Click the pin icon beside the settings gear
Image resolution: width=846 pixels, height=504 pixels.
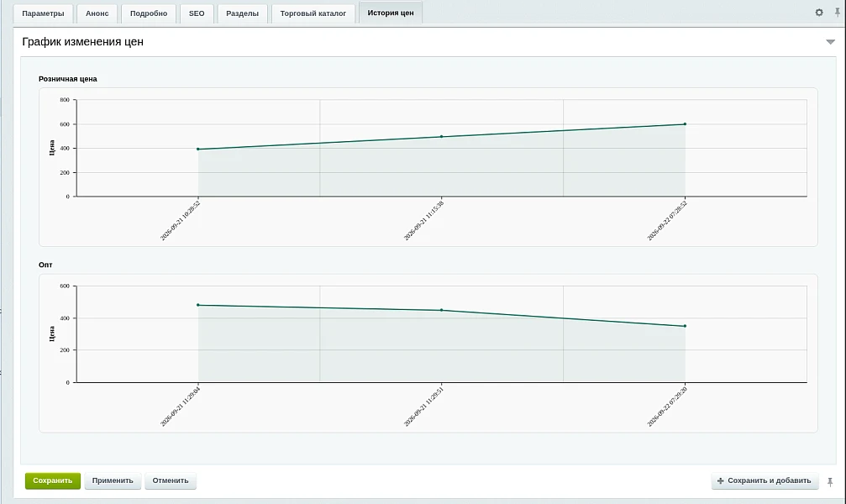tap(838, 13)
